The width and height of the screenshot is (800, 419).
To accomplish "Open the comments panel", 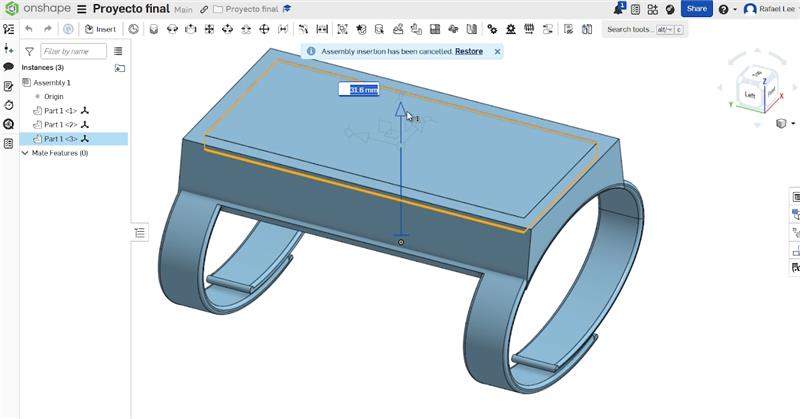I will point(9,67).
